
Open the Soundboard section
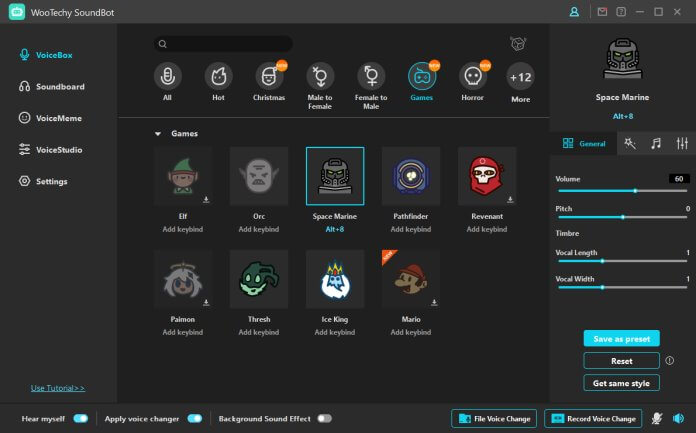coord(51,87)
